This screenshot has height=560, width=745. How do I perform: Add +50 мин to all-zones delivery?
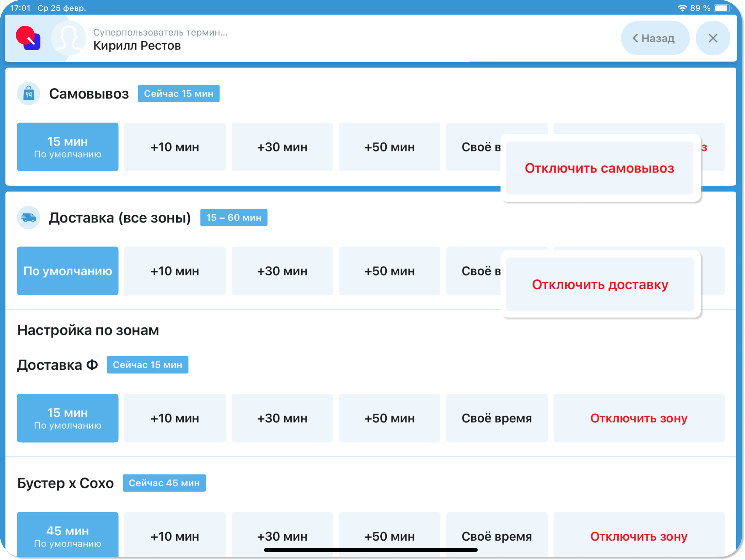click(x=389, y=271)
